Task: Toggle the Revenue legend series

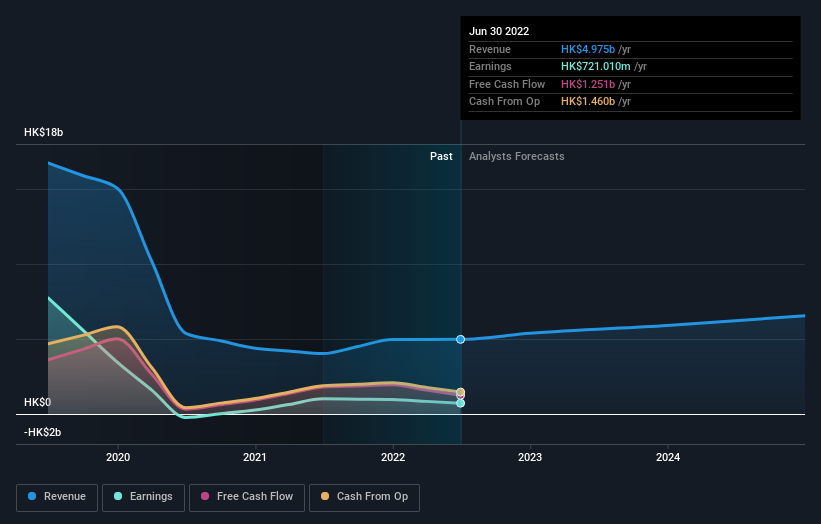Action: click(x=57, y=497)
